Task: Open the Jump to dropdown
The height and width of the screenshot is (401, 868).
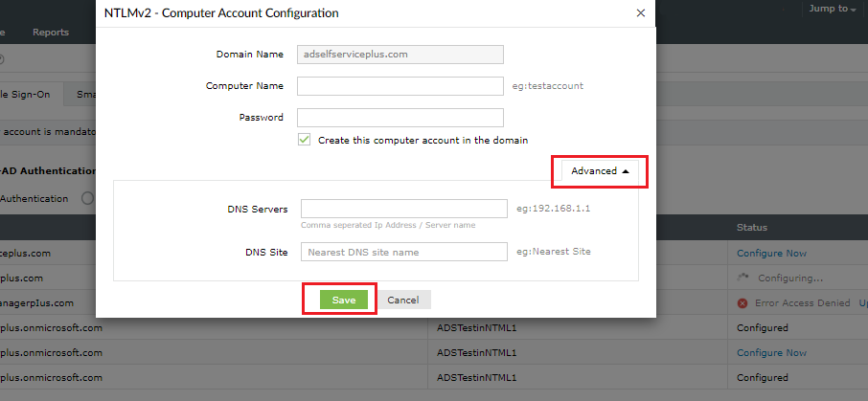Action: point(832,9)
